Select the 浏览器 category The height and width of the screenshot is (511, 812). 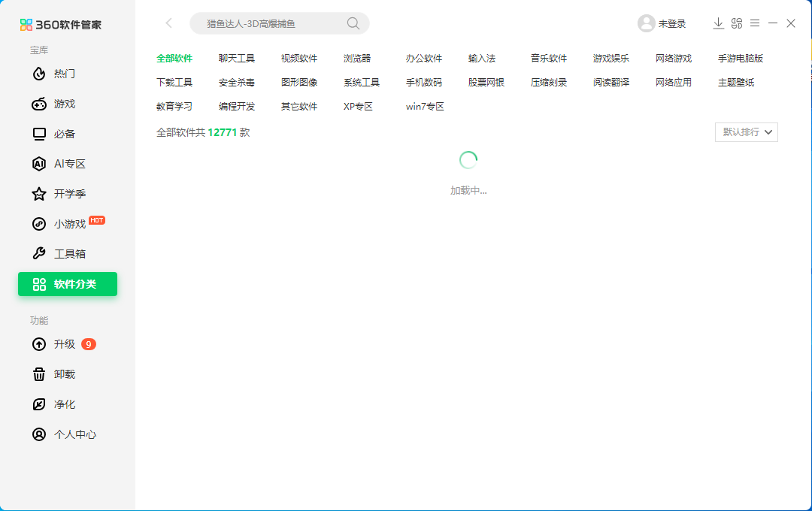(357, 59)
